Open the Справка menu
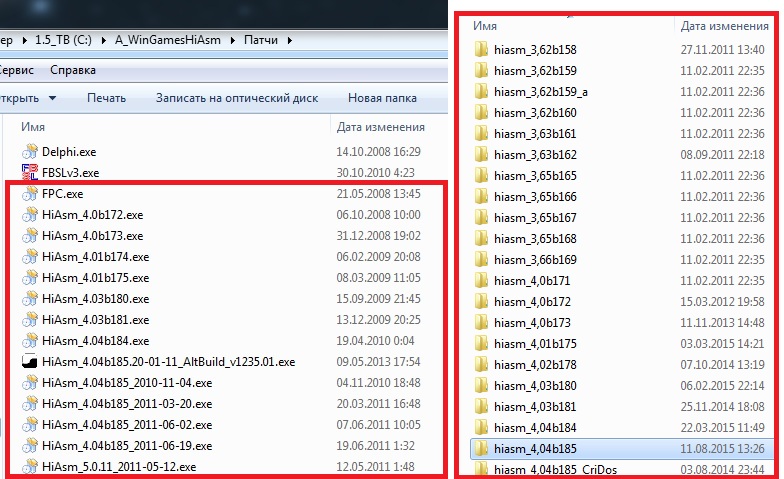The width and height of the screenshot is (784, 479). point(73,70)
